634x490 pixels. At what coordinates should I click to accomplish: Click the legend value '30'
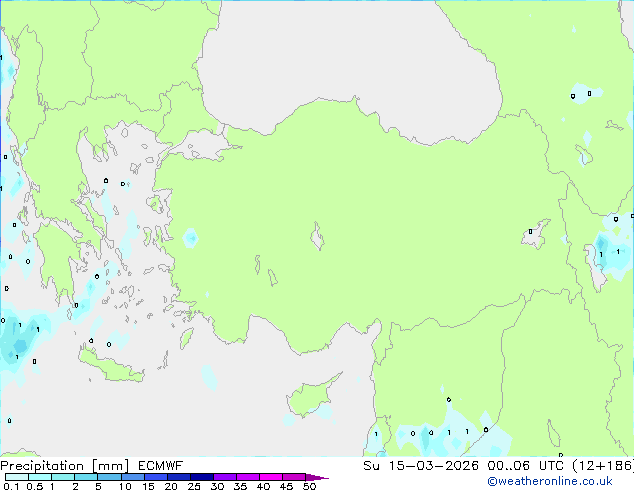217,486
